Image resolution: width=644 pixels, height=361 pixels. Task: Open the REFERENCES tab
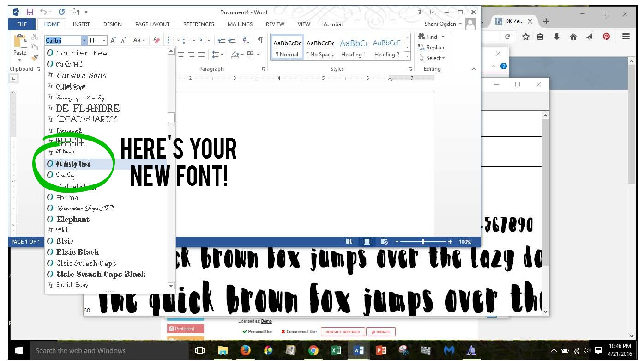[199, 24]
